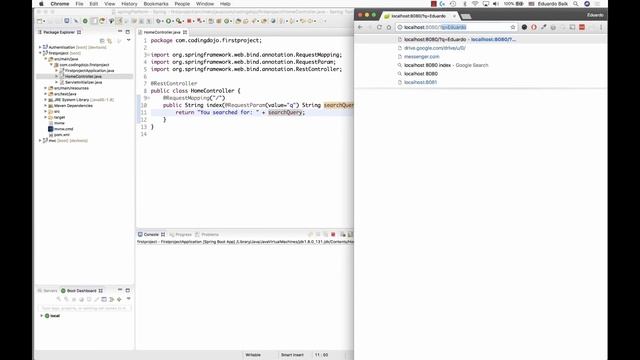Click the Chrome address bar
The width and height of the screenshot is (640, 360).
[456, 27]
